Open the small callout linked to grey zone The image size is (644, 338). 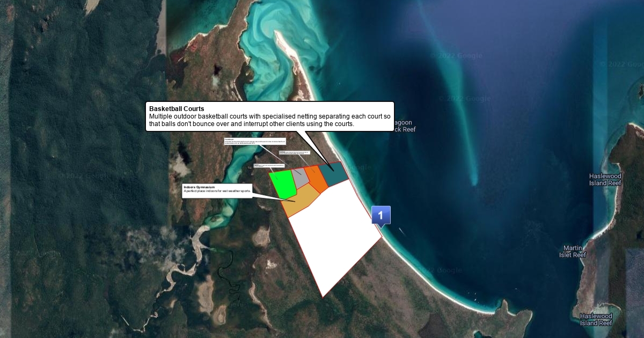coord(255,142)
